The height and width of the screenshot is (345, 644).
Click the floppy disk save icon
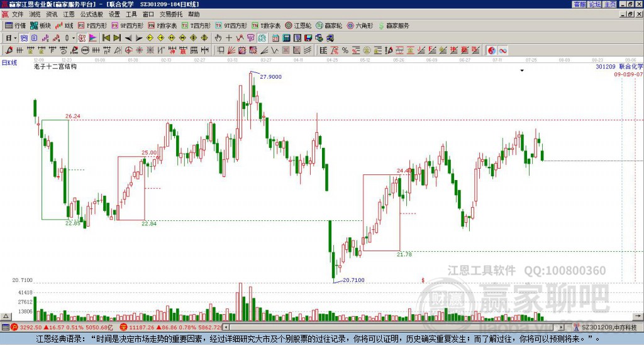(308, 38)
